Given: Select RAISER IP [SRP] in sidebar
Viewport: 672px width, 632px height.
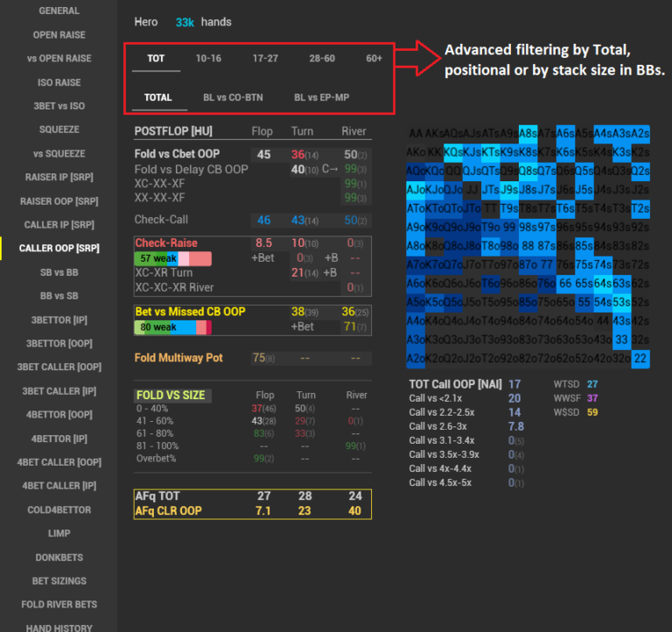Looking at the screenshot, I should pos(59,177).
